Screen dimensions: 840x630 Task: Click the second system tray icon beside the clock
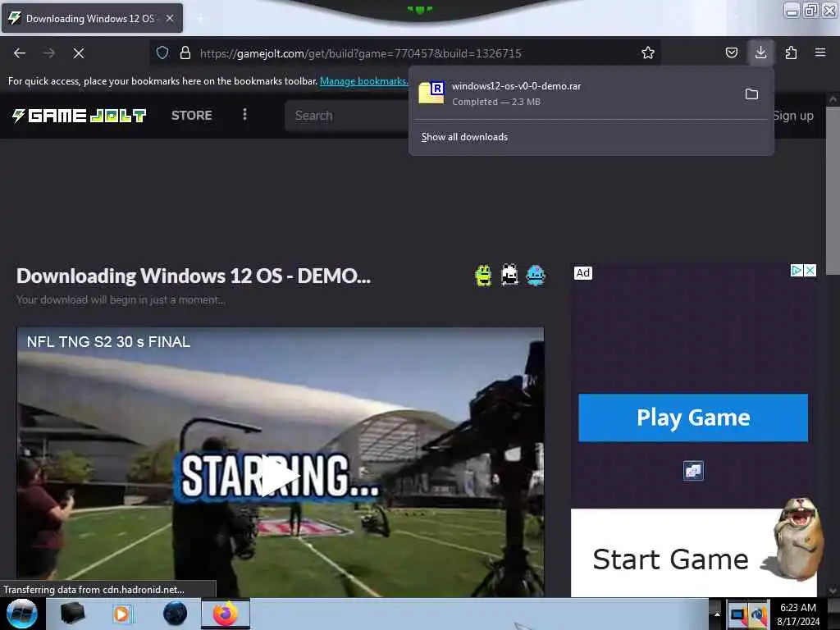click(x=759, y=614)
